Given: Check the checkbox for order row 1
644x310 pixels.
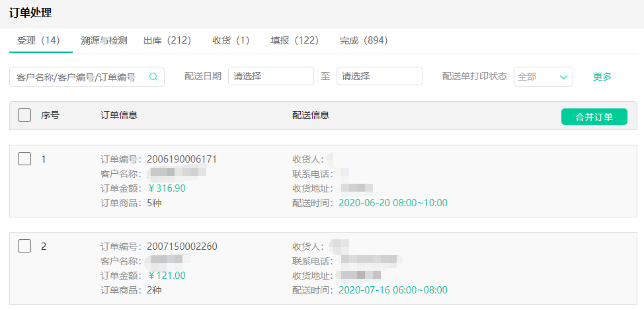Looking at the screenshot, I should tap(24, 159).
